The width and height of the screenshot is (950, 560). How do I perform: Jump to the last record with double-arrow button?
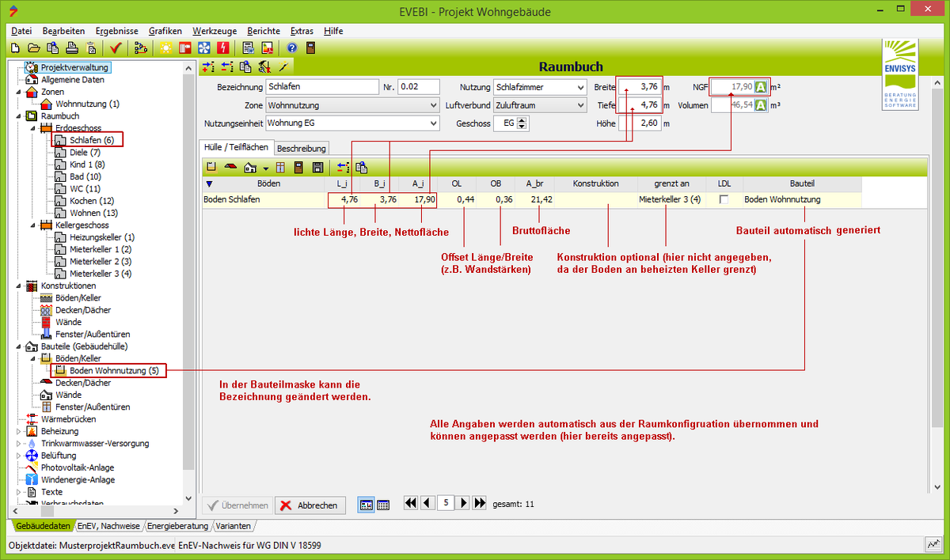480,503
